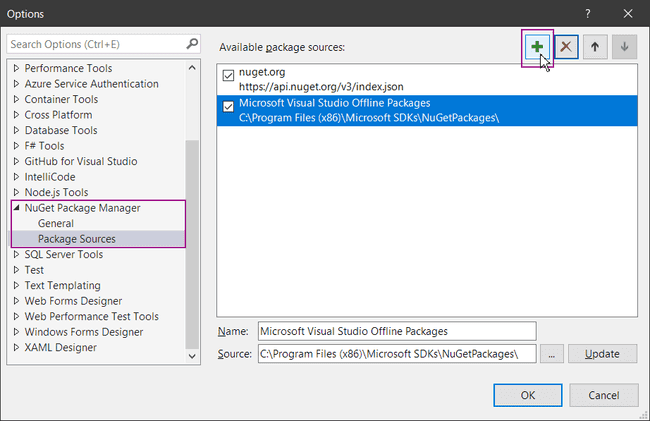This screenshot has height=421, width=650.
Task: Click into the Name text field
Action: pos(396,331)
